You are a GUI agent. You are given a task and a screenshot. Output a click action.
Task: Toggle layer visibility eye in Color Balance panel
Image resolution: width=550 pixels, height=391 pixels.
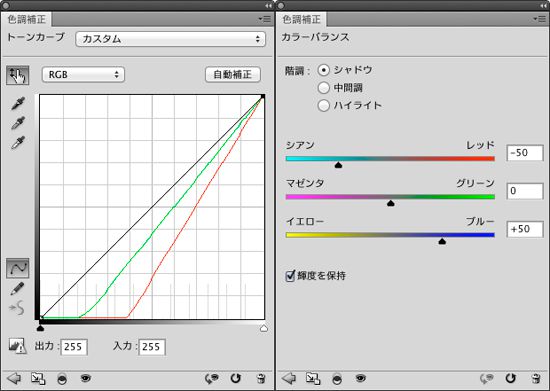click(361, 378)
